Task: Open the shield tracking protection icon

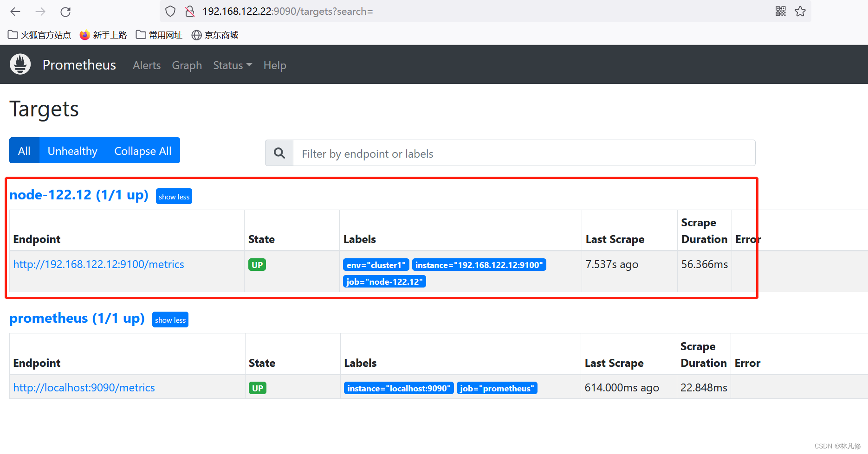Action: [x=170, y=11]
